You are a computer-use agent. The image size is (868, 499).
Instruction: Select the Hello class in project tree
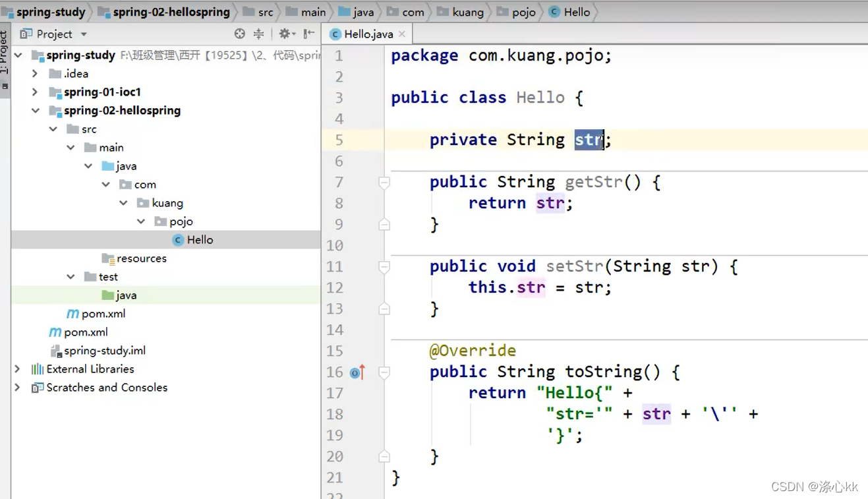coord(165,240)
